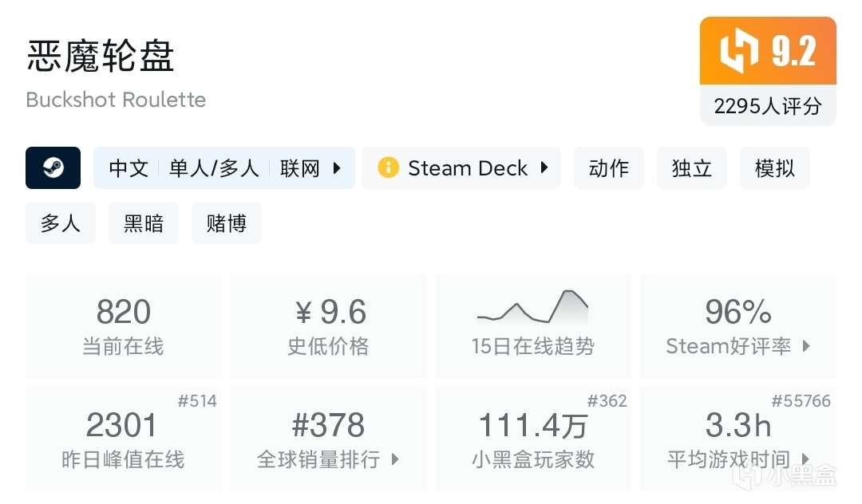Open the 111.4万 小黑盒玩家数 card
The image size is (862, 504).
click(x=532, y=439)
